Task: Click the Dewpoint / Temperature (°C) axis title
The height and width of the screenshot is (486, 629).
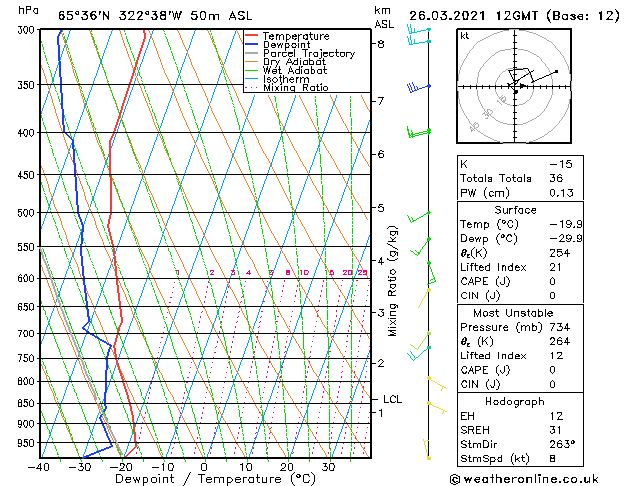Action: pyautogui.click(x=215, y=479)
